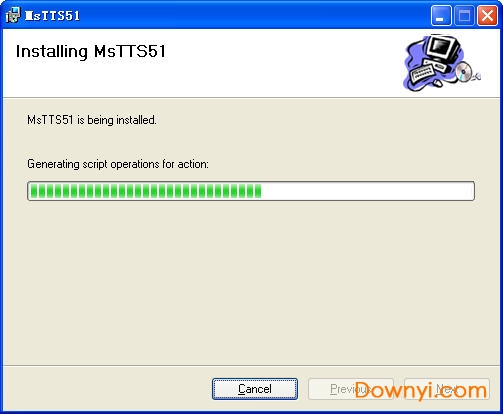503x414 pixels.
Task: Close the MsTTS51 installer window
Action: click(x=487, y=15)
